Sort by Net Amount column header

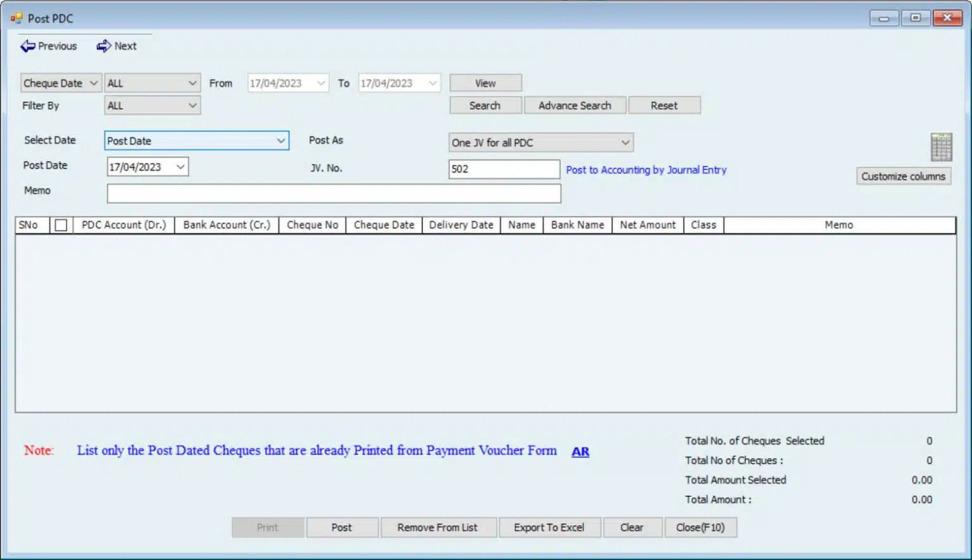[x=647, y=225]
